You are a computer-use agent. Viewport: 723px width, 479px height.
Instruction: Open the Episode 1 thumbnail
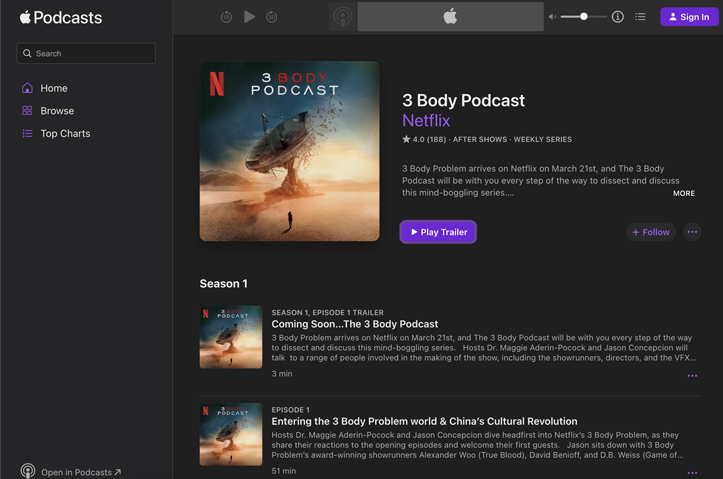(x=231, y=434)
